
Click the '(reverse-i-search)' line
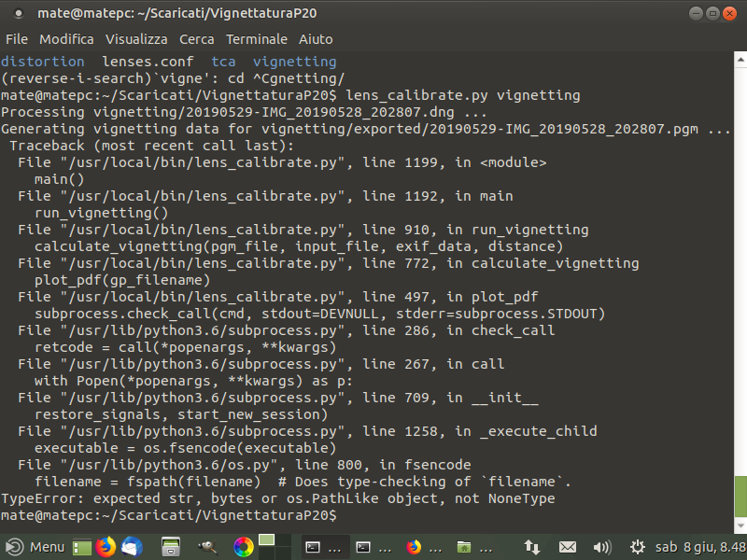[x=173, y=78]
